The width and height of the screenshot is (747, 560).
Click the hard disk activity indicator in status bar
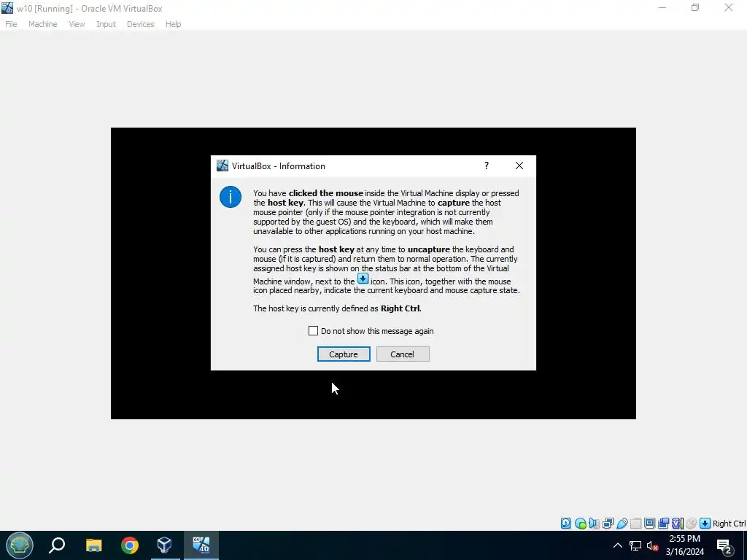(565, 524)
